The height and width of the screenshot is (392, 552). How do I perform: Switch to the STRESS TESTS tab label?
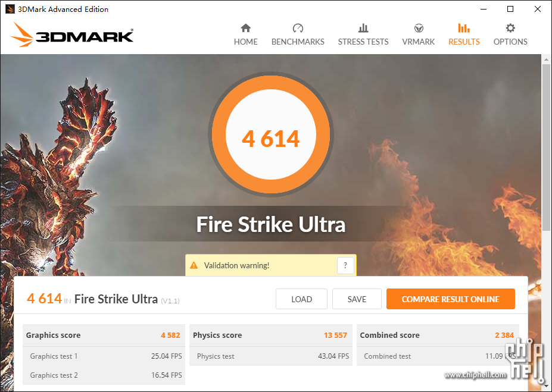coord(363,42)
